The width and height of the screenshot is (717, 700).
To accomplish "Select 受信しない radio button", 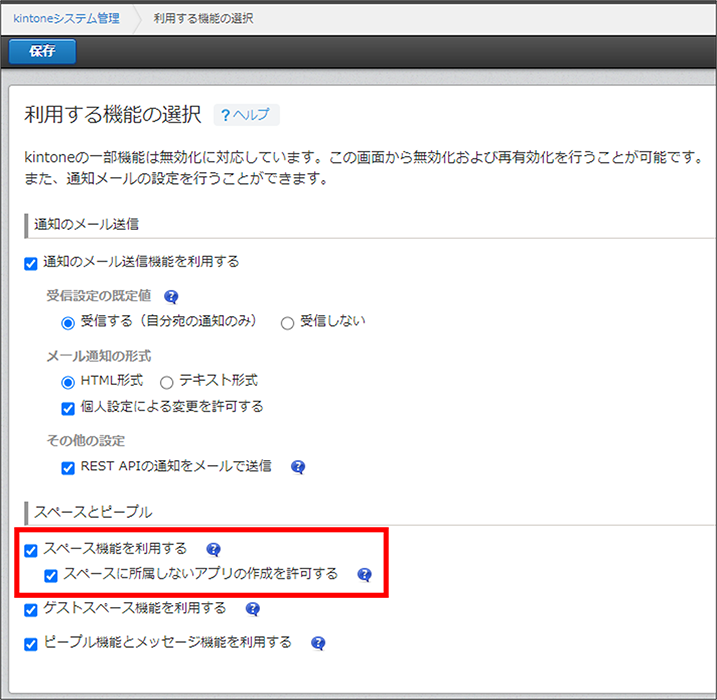I will tap(287, 323).
